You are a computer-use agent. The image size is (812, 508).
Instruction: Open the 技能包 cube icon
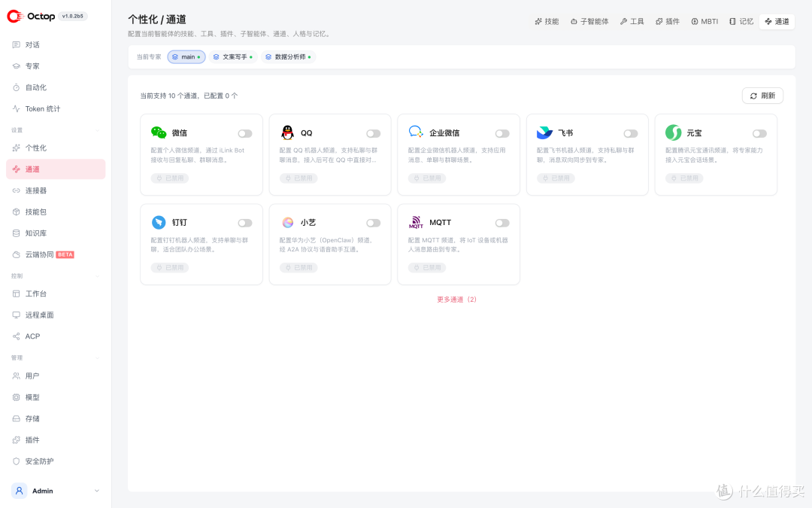point(16,212)
